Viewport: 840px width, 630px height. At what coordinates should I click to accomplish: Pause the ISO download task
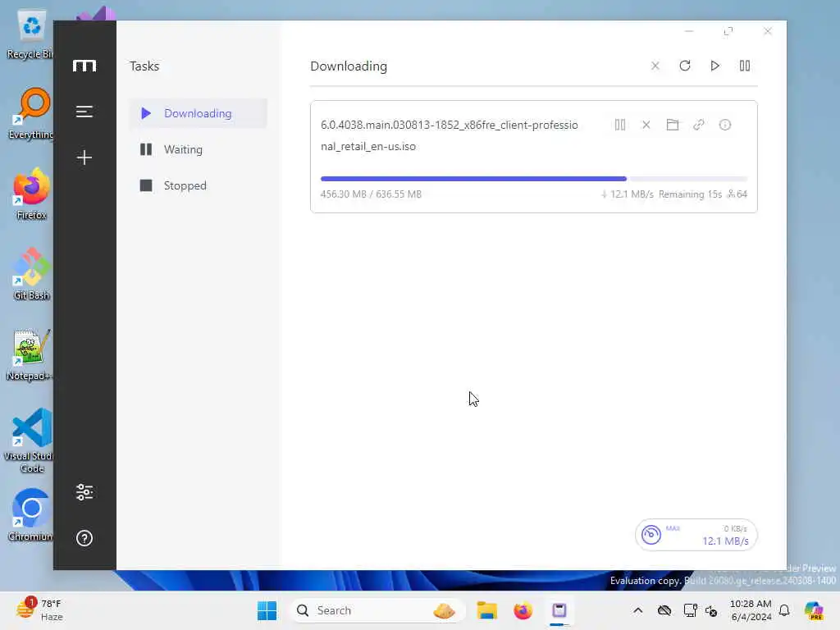click(620, 125)
